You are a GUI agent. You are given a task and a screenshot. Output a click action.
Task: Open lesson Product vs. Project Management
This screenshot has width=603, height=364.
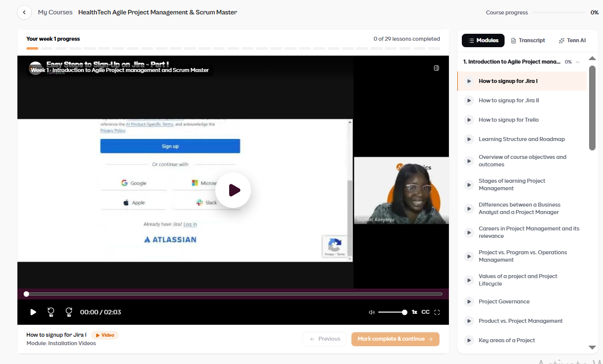522,321
